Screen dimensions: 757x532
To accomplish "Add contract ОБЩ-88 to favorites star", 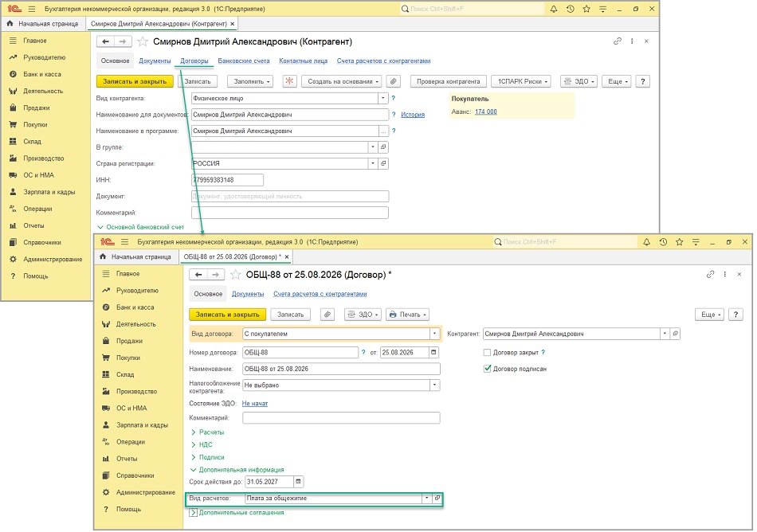I will [236, 275].
